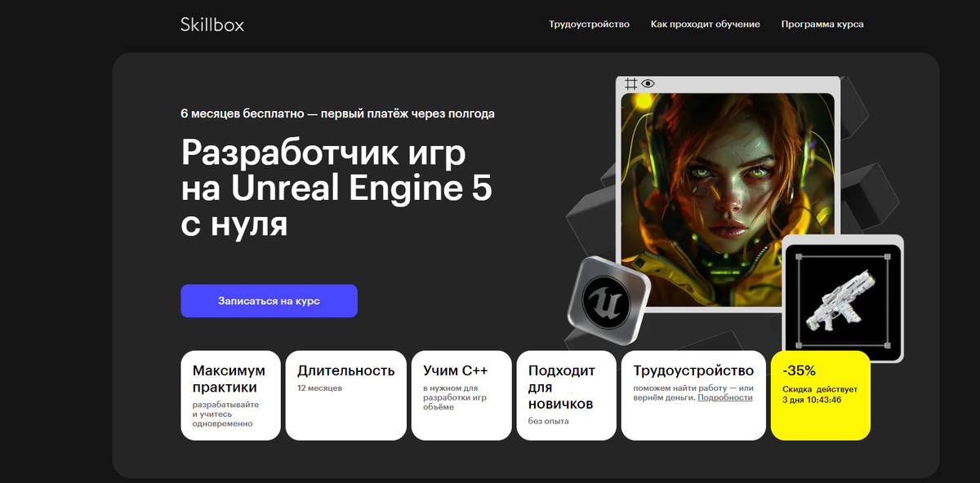The width and height of the screenshot is (980, 483).
Task: Open Как проходит обучение section
Action: click(x=706, y=24)
